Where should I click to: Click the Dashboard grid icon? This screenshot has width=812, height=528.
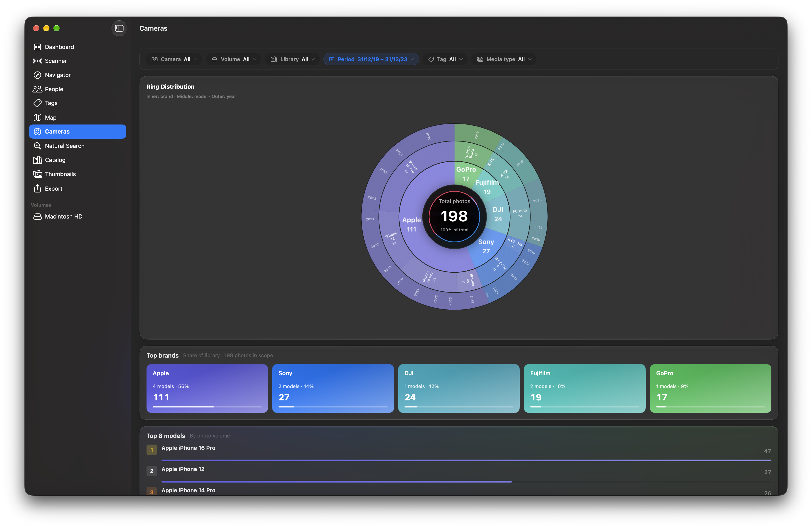38,47
